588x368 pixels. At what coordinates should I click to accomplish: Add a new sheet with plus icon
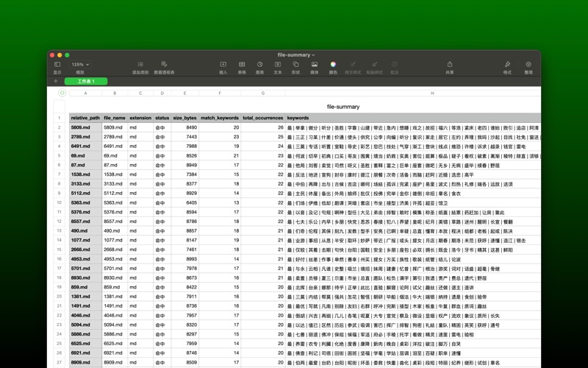coord(56,81)
